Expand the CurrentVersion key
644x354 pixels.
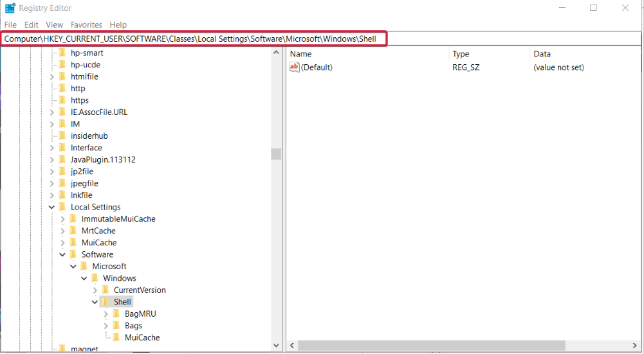(95, 290)
